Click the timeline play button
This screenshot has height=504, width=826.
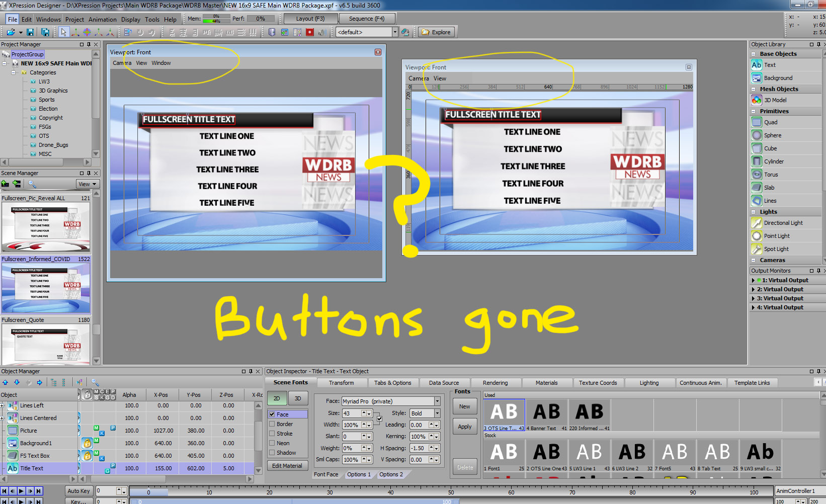point(21,491)
